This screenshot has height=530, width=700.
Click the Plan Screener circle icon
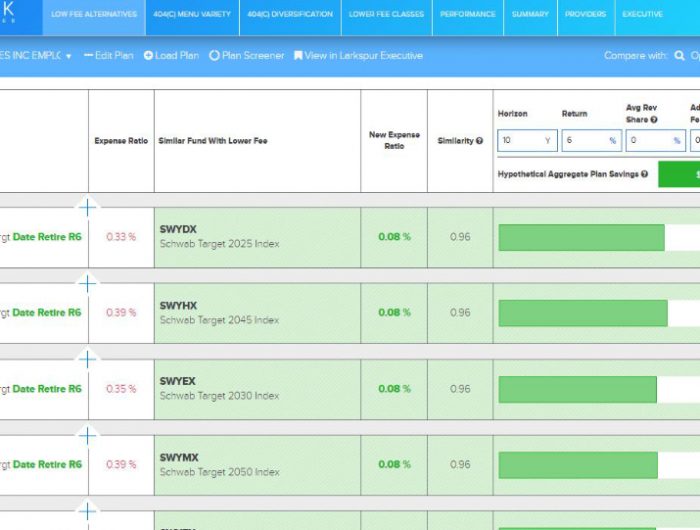pyautogui.click(x=214, y=56)
